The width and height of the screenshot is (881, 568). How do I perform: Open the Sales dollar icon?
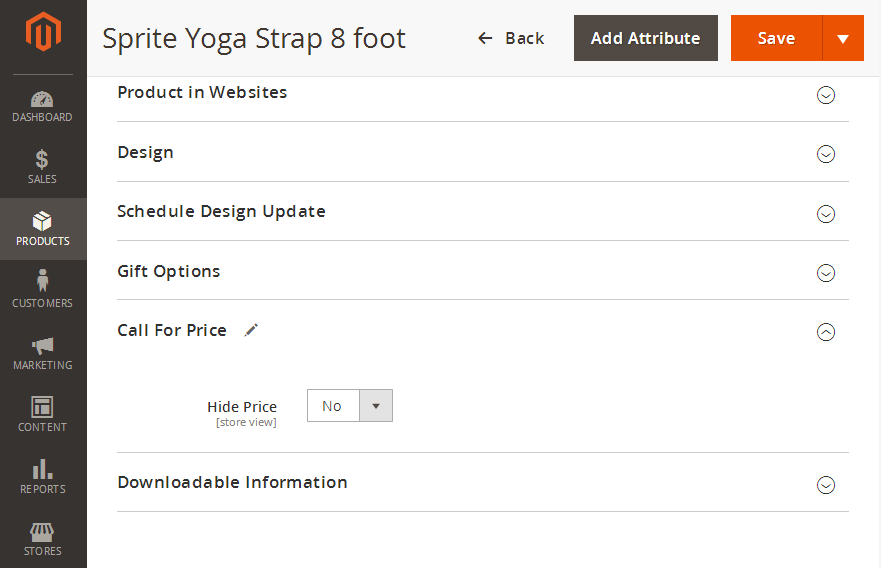coord(42,160)
